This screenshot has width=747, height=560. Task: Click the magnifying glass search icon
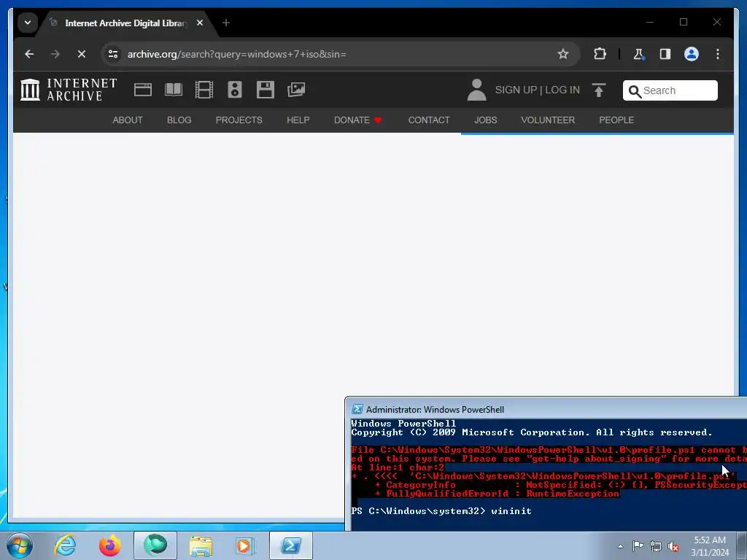(x=635, y=91)
